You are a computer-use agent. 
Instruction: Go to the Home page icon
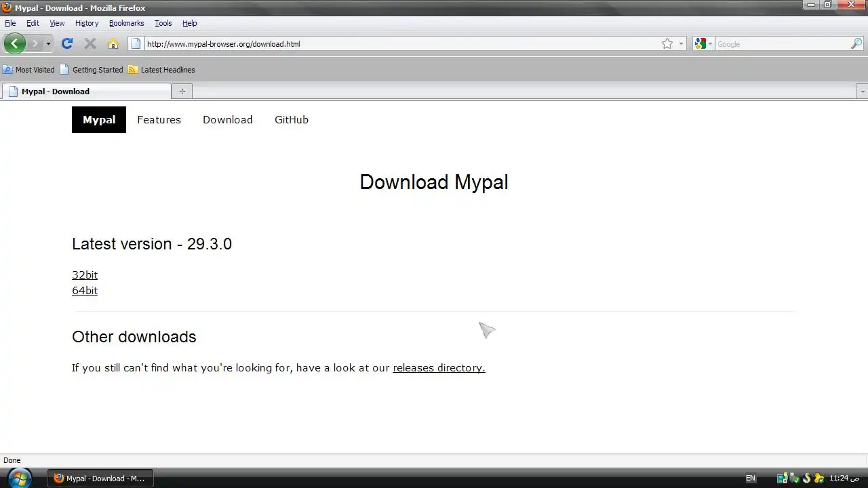[113, 43]
